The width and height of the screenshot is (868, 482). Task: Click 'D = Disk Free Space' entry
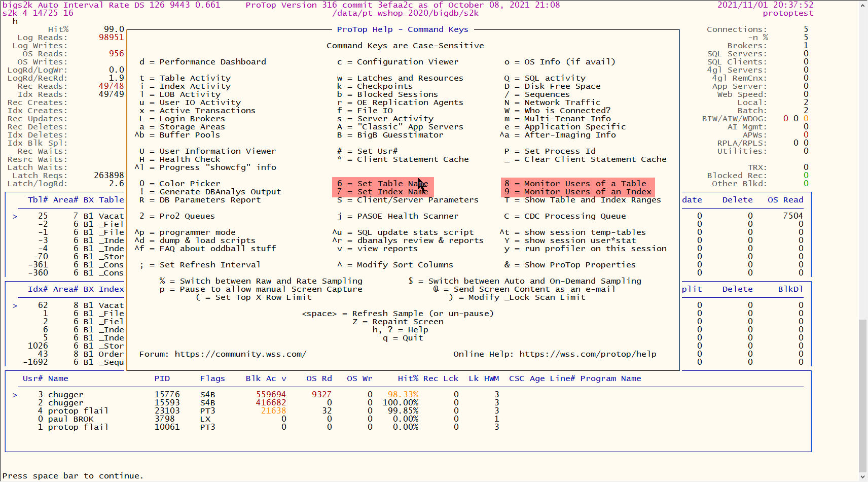[x=553, y=86]
